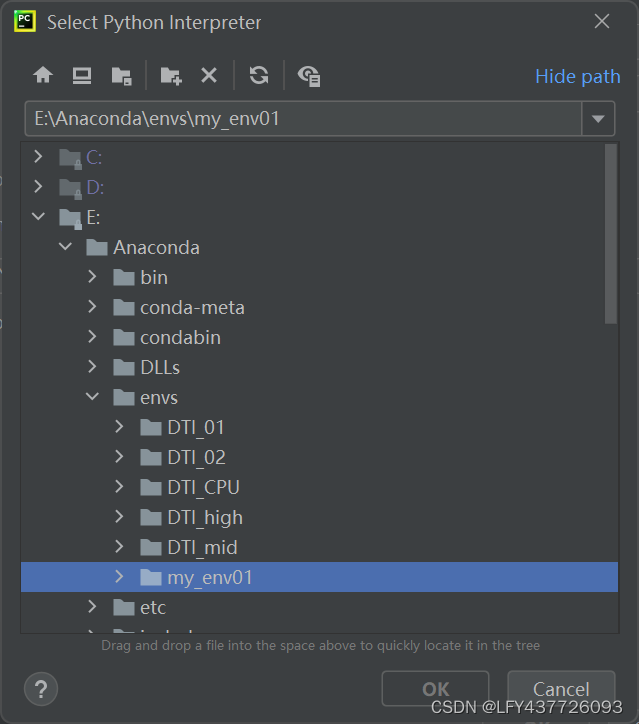Click the C: drive folder icon
Viewport: 639px width, 724px height.
point(70,159)
